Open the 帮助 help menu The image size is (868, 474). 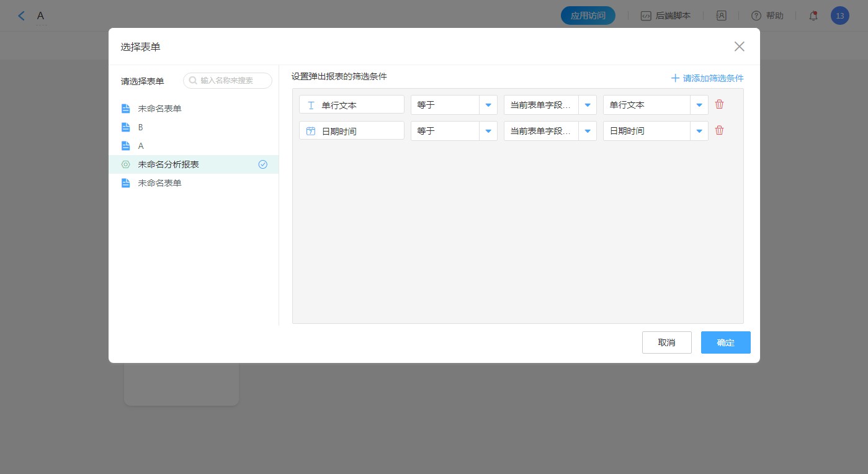767,16
